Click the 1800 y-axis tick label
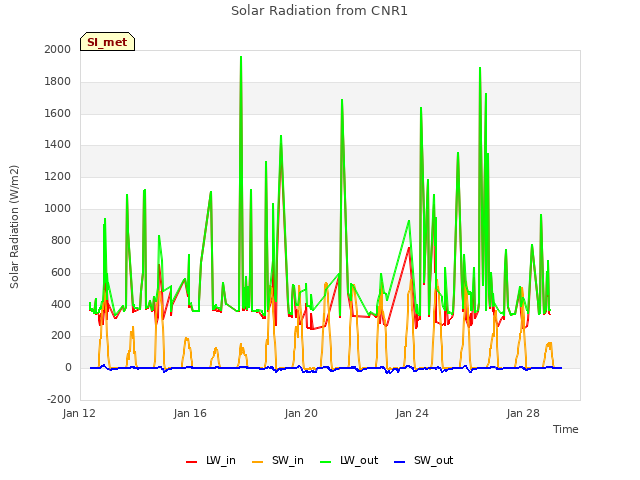Image resolution: width=640 pixels, height=480 pixels. [x=58, y=82]
